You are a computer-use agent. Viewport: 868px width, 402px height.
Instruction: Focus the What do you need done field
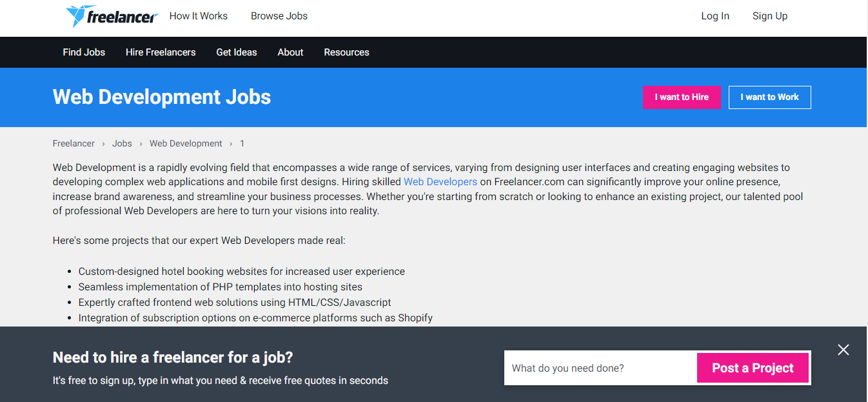(x=600, y=368)
